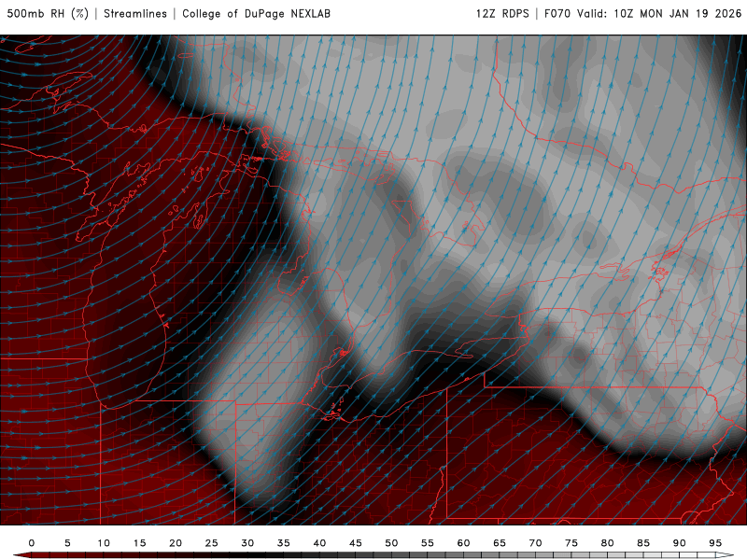The width and height of the screenshot is (747, 560).
Task: Click the "70" label on the color scale
Action: click(535, 543)
